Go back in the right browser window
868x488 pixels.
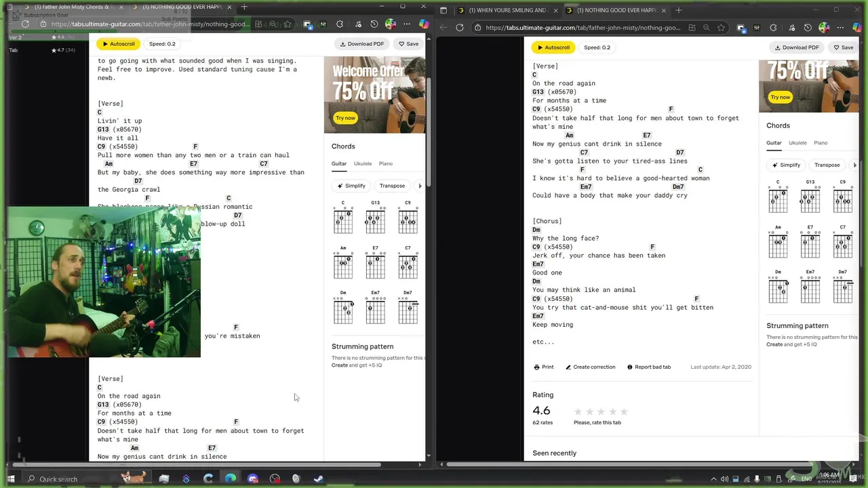[443, 28]
